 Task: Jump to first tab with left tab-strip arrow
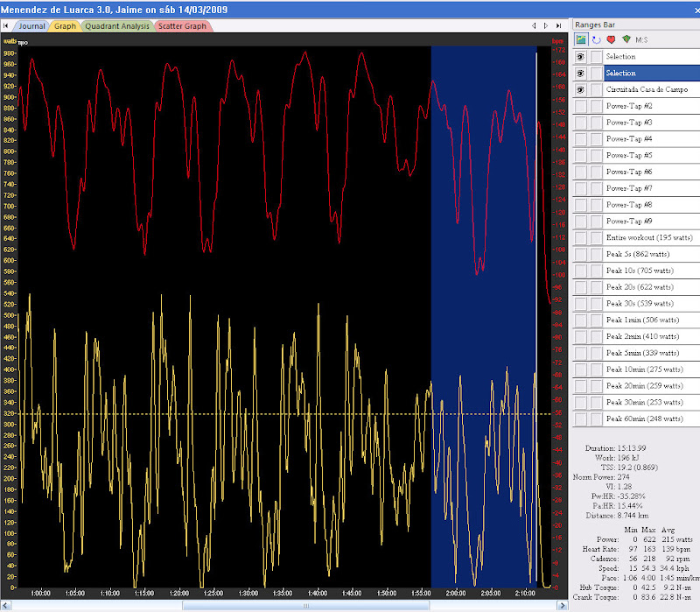pos(5,26)
